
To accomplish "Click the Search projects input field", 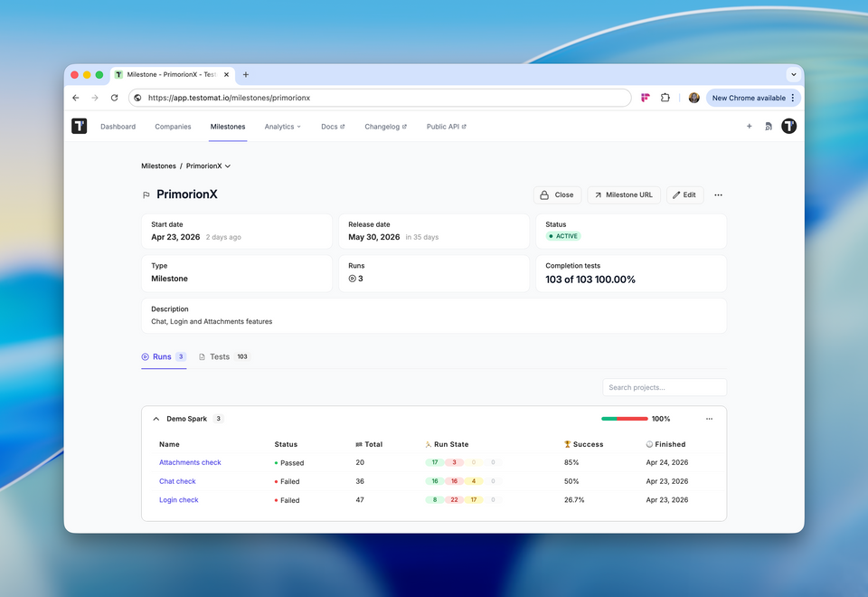I will [x=665, y=386].
